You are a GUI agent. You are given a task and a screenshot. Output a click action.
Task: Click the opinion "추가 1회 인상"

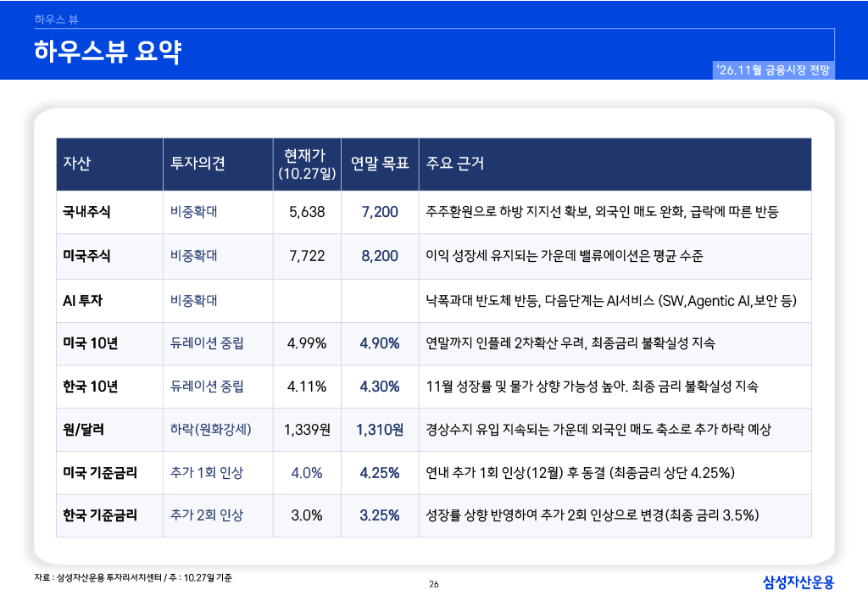(207, 473)
